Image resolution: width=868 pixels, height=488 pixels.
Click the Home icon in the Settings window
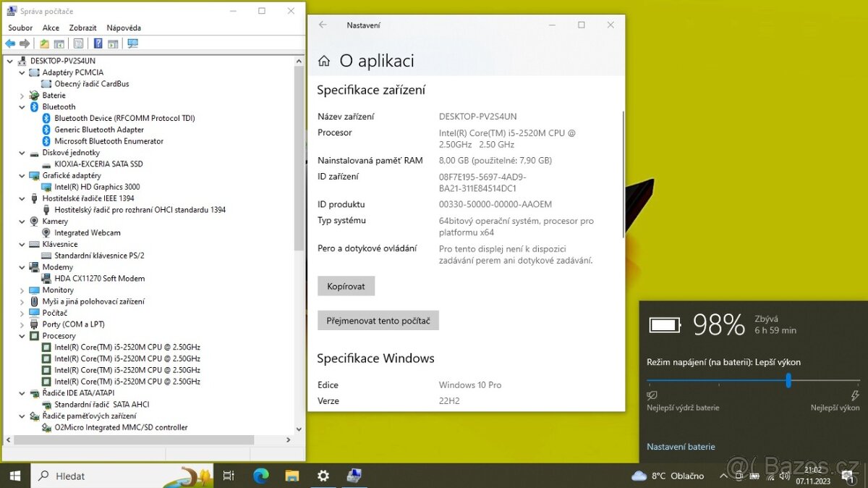tap(323, 61)
